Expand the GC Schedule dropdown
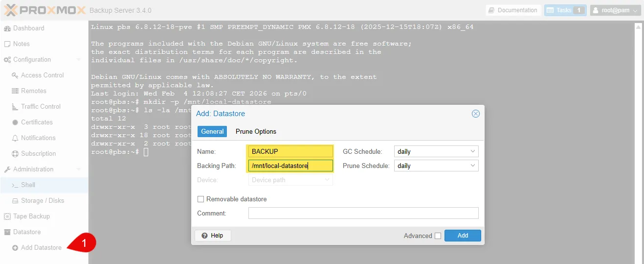This screenshot has height=264, width=644. 472,152
